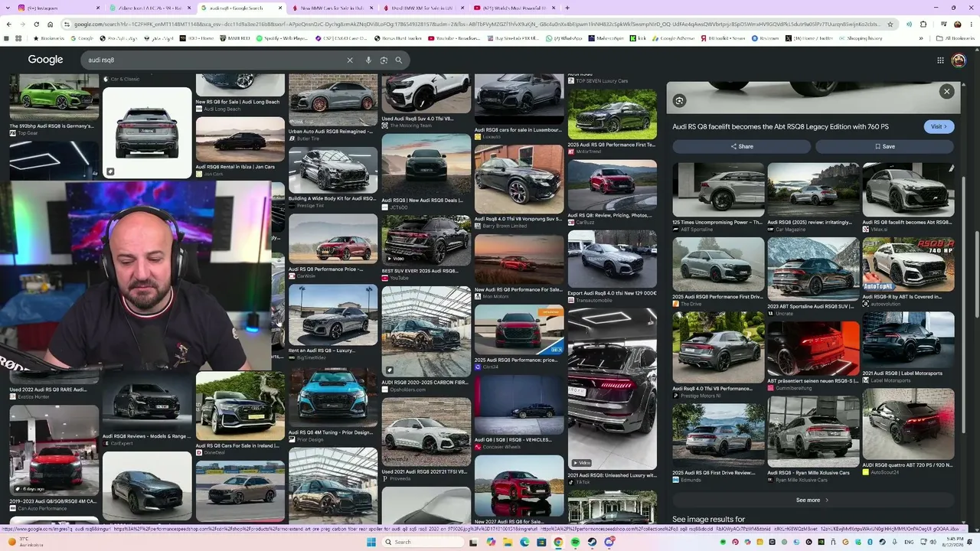Switch to the Used BMW XM for Sale tab
The height and width of the screenshot is (551, 980).
[422, 8]
